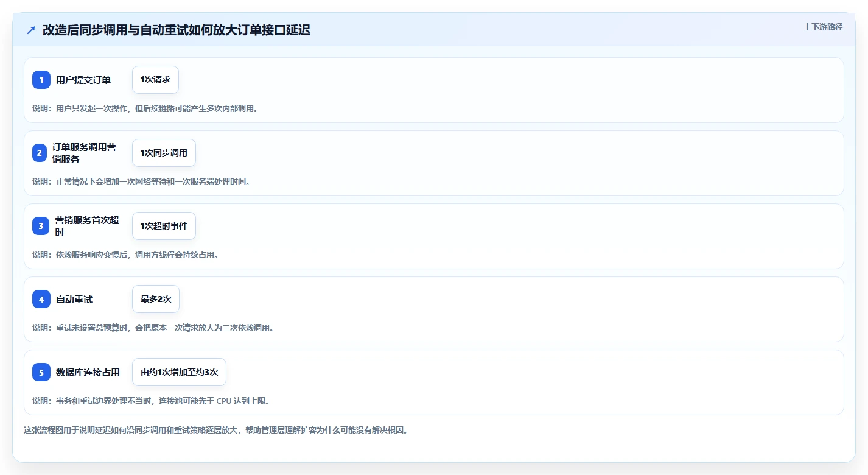Click the description starting 说明：事务和重试边界处理不当
Image resolution: width=868 pixels, height=475 pixels.
point(151,401)
